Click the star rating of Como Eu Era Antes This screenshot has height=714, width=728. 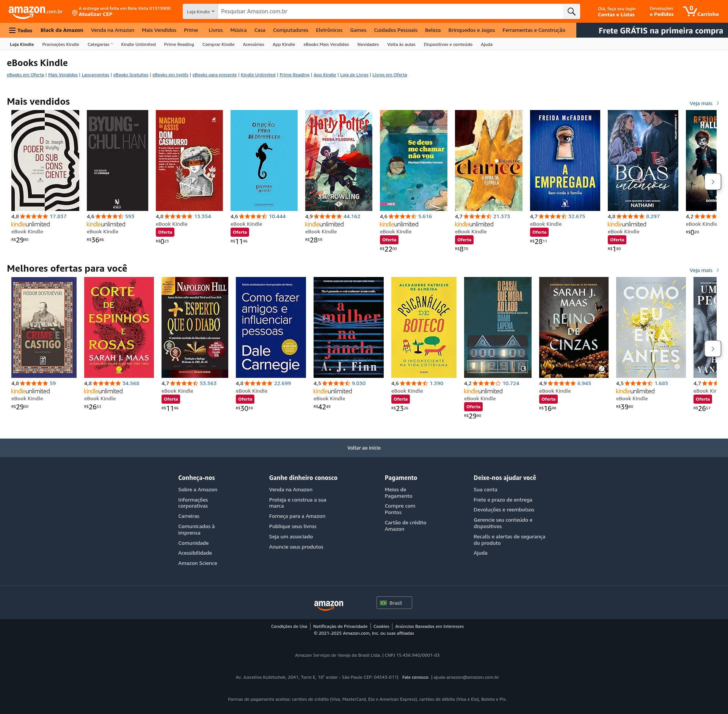(639, 383)
